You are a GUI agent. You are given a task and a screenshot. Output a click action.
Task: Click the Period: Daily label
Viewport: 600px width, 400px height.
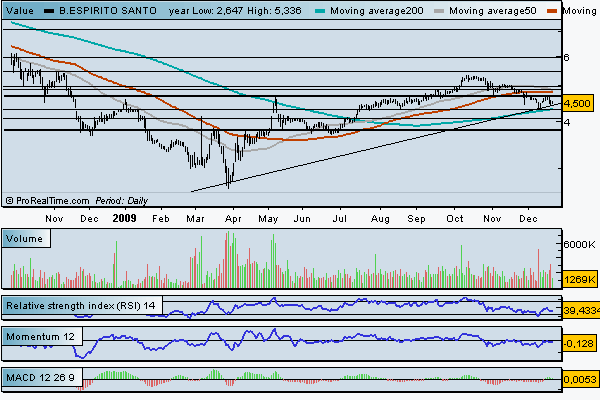(x=122, y=201)
